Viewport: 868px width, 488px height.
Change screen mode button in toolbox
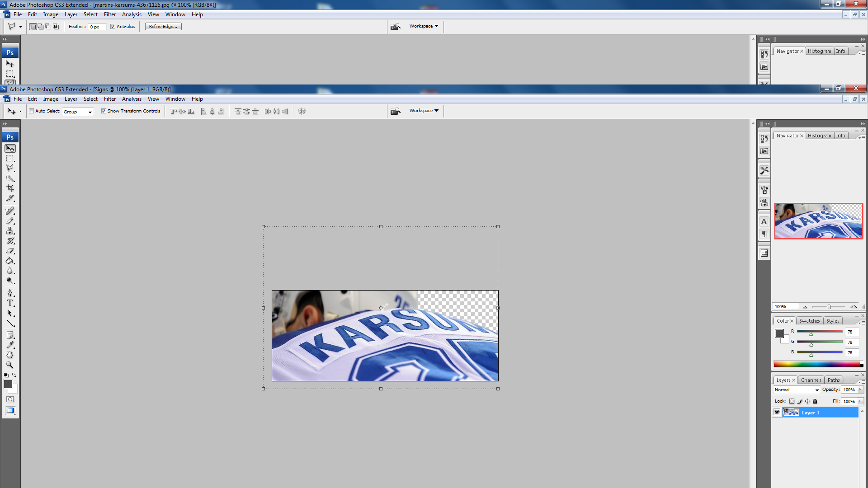click(10, 411)
